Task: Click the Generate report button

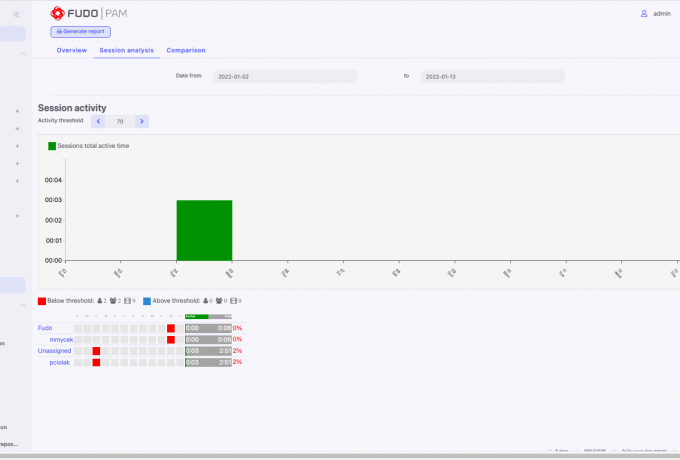Action: pyautogui.click(x=80, y=31)
